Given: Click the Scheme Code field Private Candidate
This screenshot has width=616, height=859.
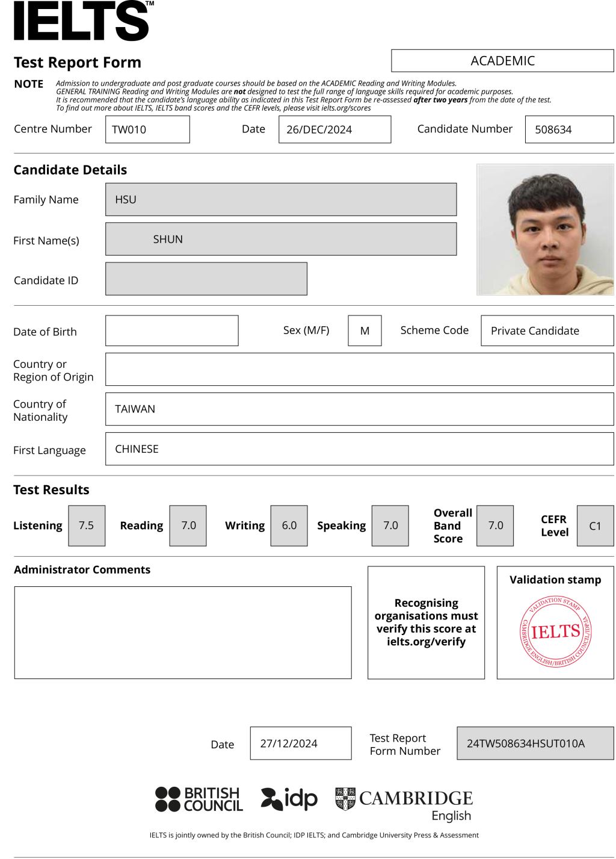Looking at the screenshot, I should tap(547, 330).
